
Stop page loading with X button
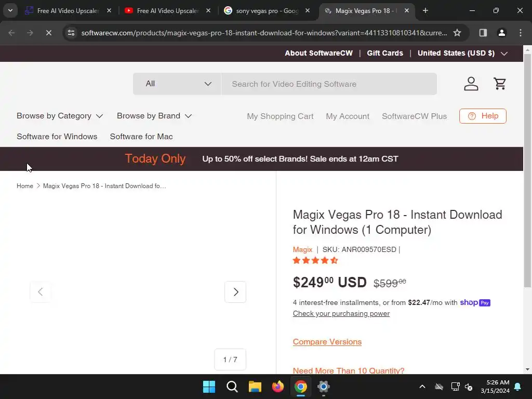coord(48,33)
